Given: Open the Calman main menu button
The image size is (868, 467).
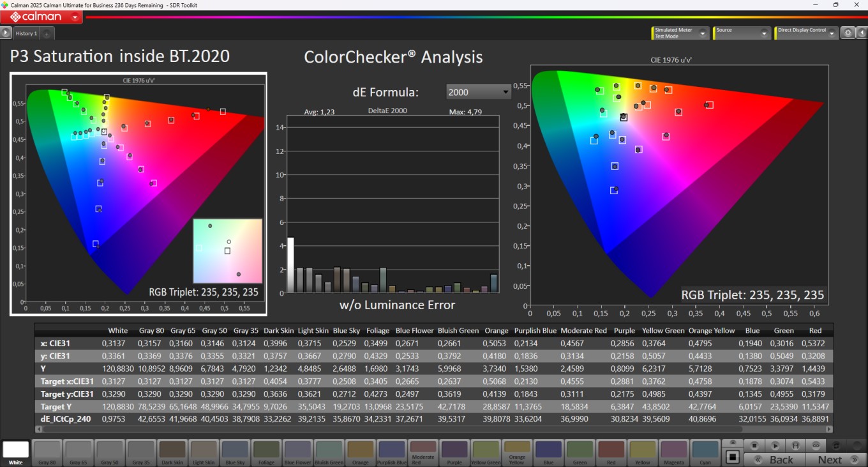Looking at the screenshot, I should coord(42,17).
